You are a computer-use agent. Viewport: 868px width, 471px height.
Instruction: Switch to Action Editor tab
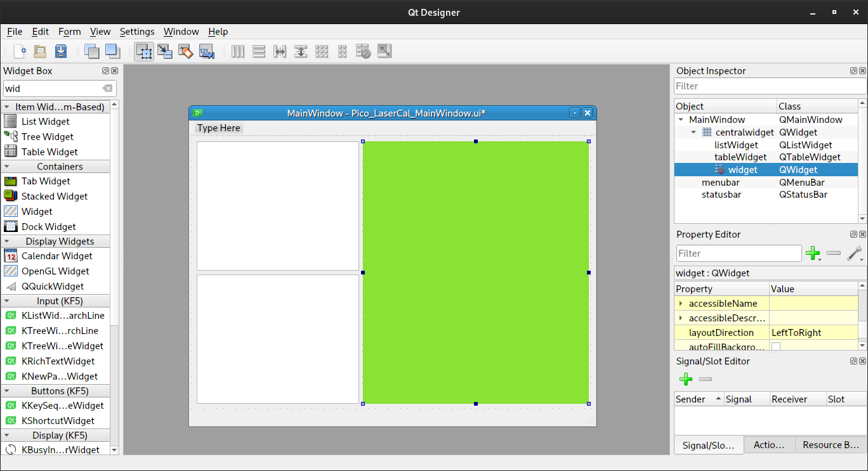769,445
